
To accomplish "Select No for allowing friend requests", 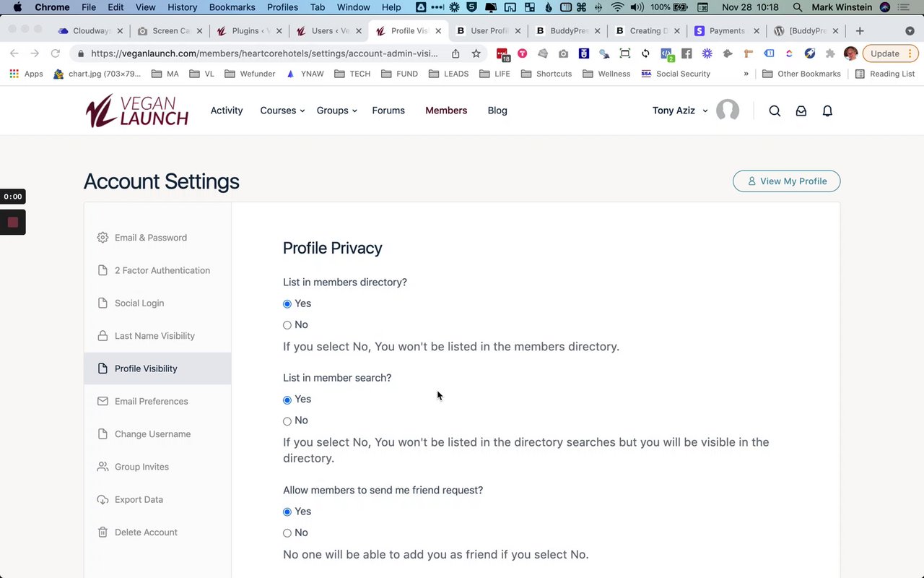I will [287, 533].
